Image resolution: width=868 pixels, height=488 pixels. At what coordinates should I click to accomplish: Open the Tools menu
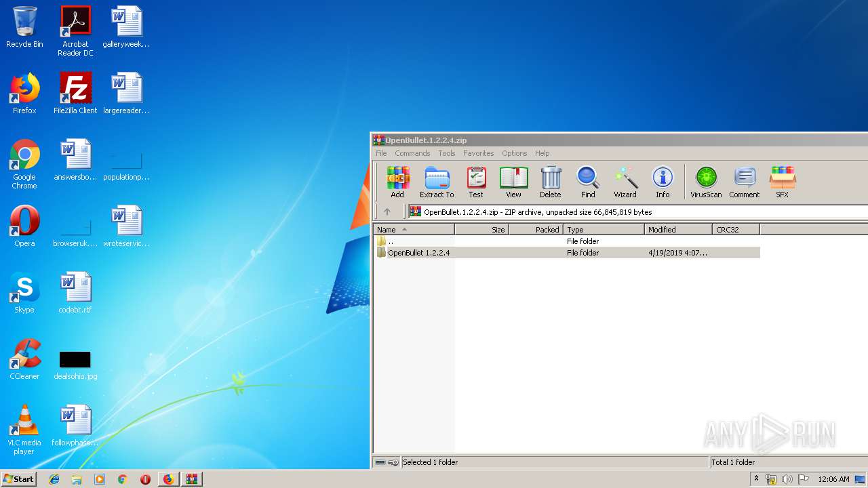coord(447,153)
